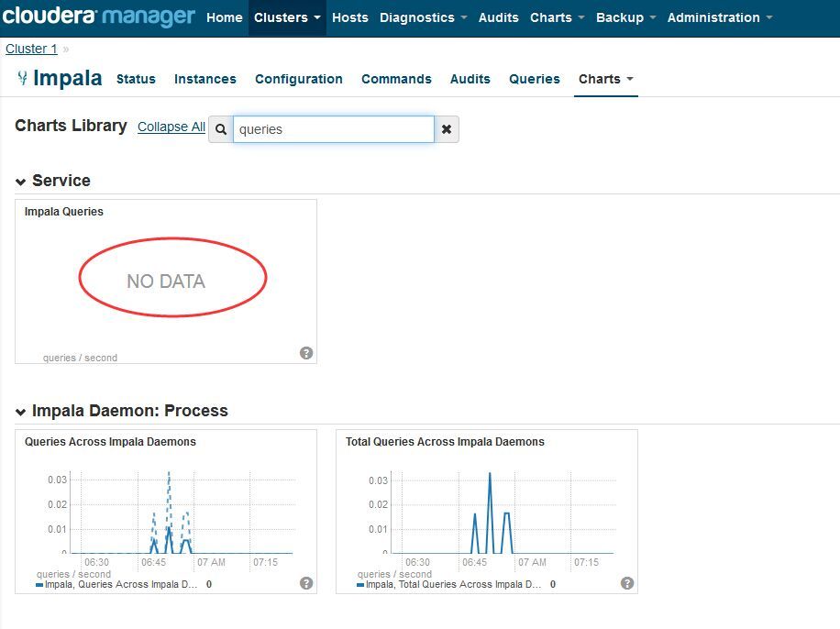Open the Impala Queries chart title
Viewport: 840px width, 629px height.
click(64, 212)
